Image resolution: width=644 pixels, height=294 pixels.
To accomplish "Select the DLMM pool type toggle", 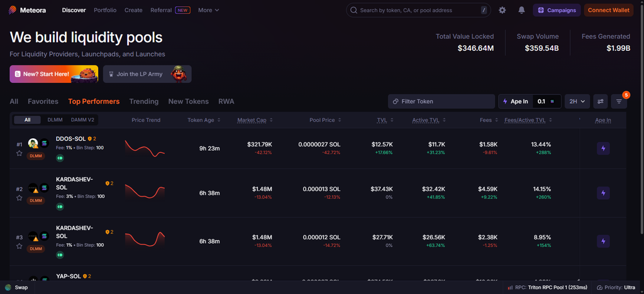I will (x=55, y=120).
